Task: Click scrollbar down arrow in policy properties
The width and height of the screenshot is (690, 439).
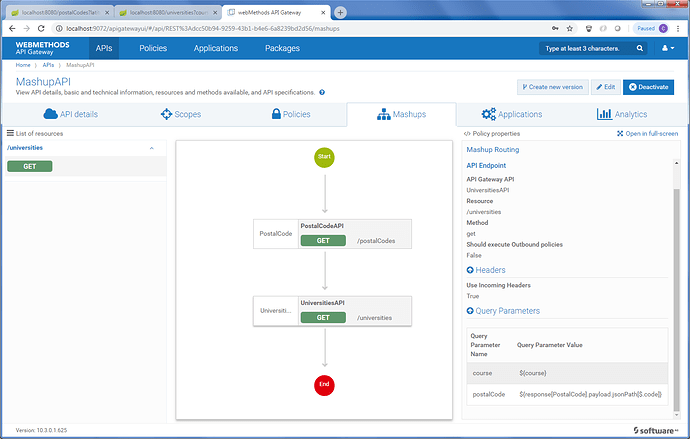Action: pyautogui.click(x=677, y=415)
